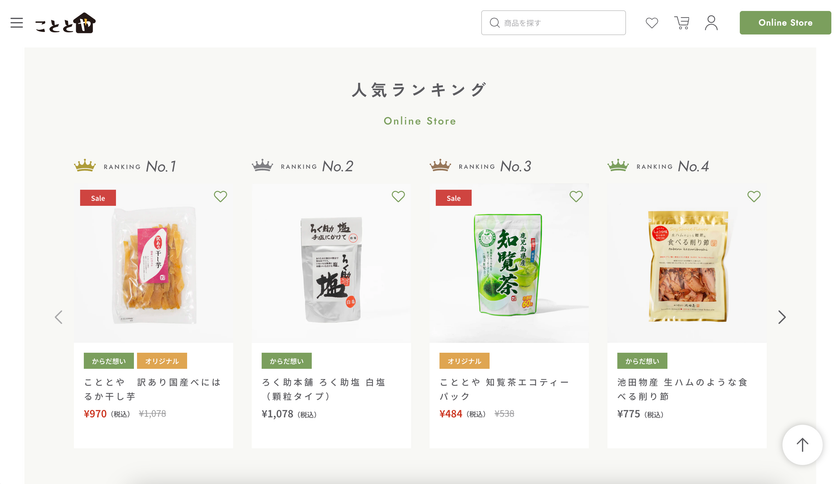Image resolution: width=840 pixels, height=484 pixels.
Task: Click the green Online Store button
Action: [x=785, y=23]
